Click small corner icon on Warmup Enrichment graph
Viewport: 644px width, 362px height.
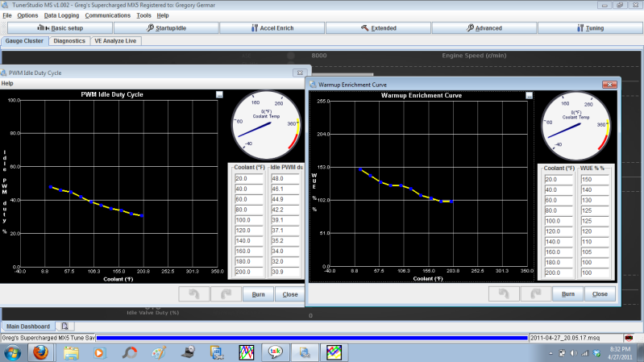[x=529, y=95]
